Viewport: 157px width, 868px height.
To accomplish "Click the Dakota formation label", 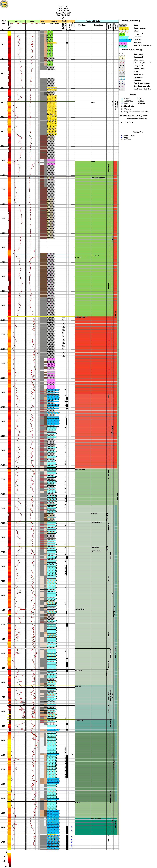I will pos(93,102).
